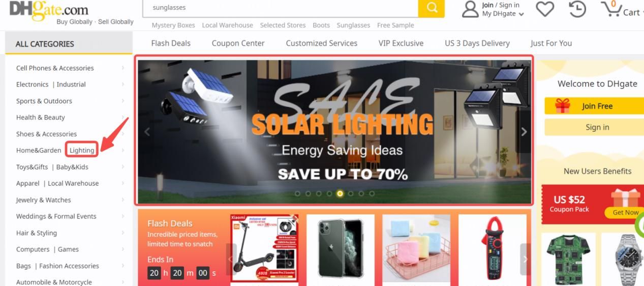Screen dimensions: 644x286
Task: Open browsing history clock icon
Action: [577, 9]
